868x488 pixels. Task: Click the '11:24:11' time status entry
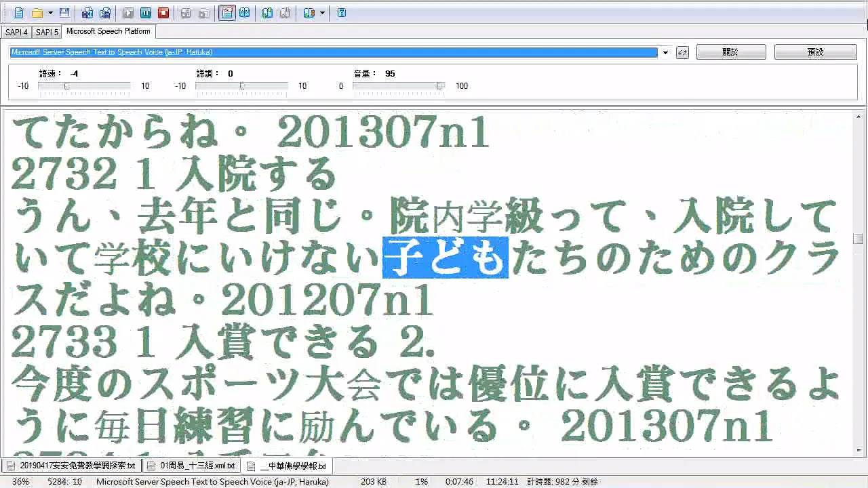click(x=502, y=482)
